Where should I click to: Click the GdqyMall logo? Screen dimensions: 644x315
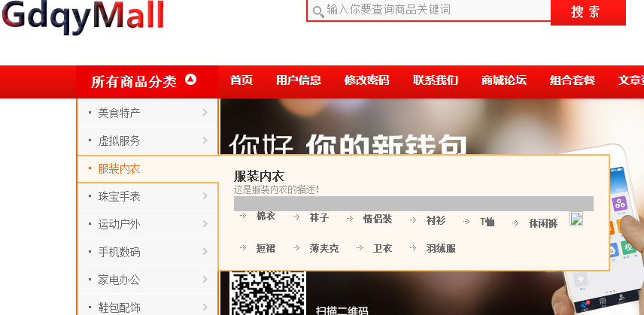point(83,17)
